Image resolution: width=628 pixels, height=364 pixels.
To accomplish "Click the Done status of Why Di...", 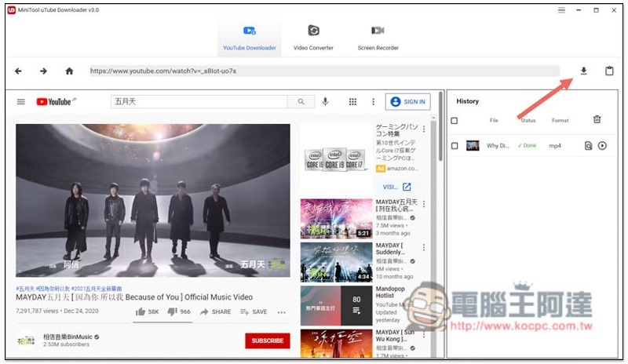I will coord(527,146).
